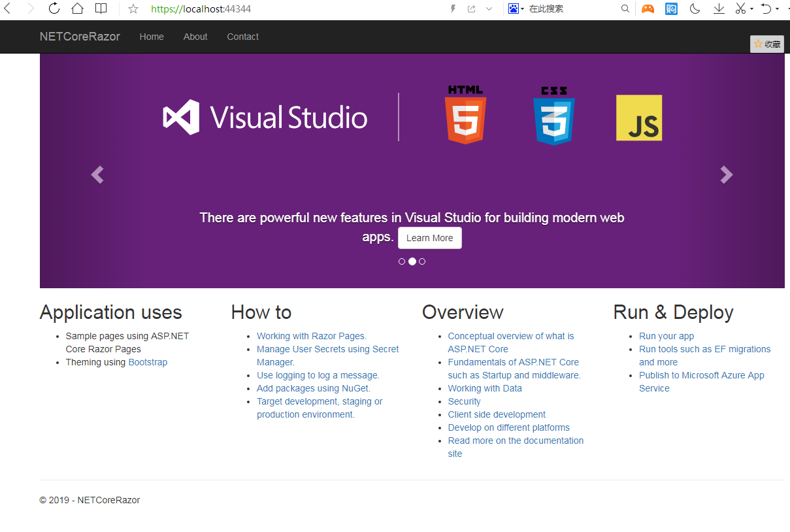This screenshot has width=790, height=532.
Task: Open Target development, staging or production link
Action: (320, 408)
